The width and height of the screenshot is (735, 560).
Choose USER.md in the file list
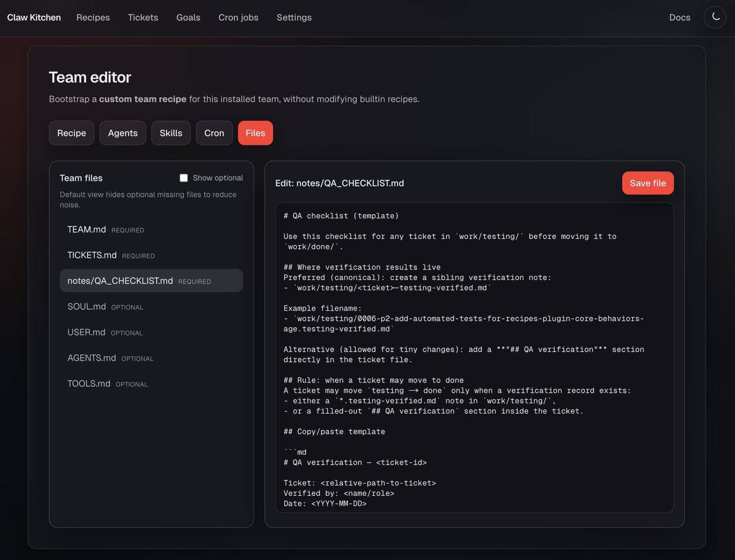click(x=86, y=333)
